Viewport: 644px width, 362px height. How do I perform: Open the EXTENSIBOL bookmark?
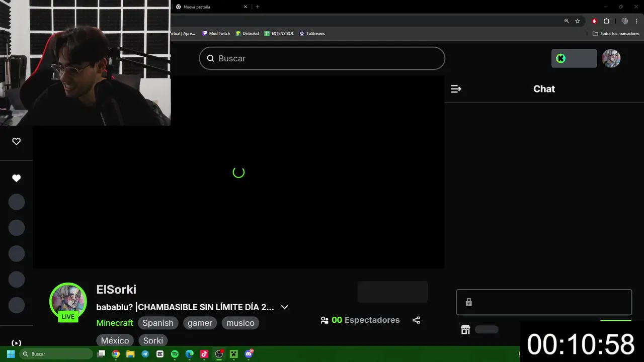(279, 33)
